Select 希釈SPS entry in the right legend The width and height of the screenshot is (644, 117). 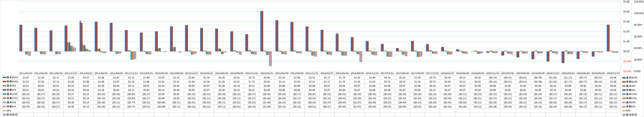(x=629, y=90)
